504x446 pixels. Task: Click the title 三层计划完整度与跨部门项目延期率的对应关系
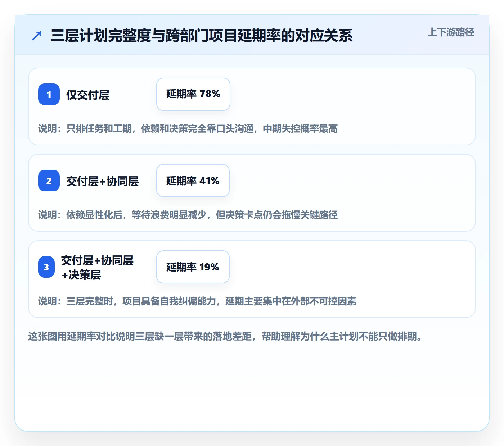point(202,36)
